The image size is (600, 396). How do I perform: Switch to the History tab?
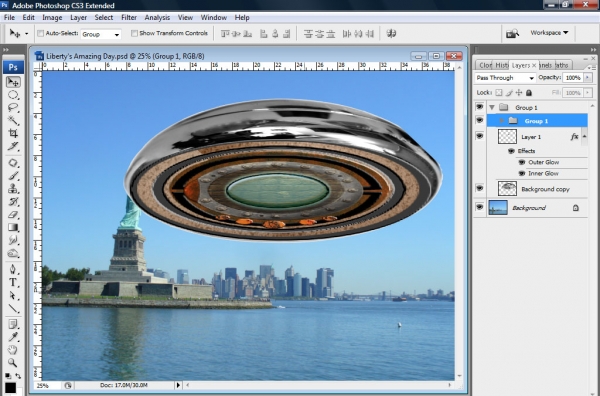501,65
